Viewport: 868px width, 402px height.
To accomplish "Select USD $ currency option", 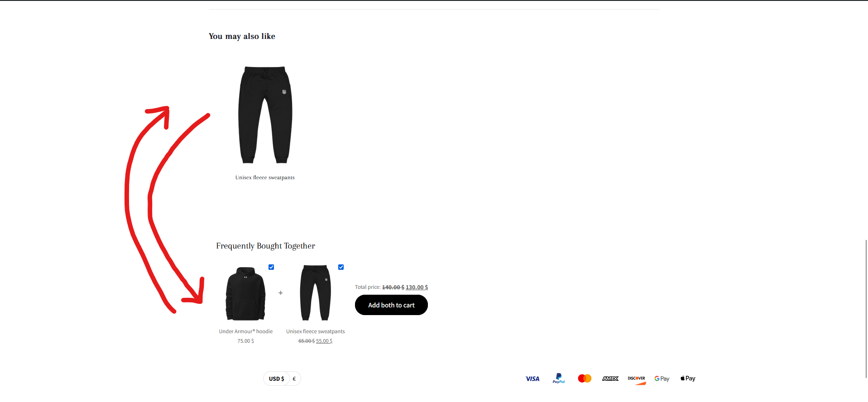I will tap(277, 378).
